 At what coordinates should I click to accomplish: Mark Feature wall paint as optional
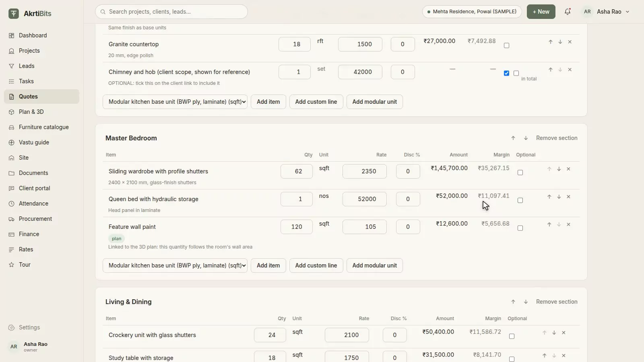pyautogui.click(x=520, y=228)
